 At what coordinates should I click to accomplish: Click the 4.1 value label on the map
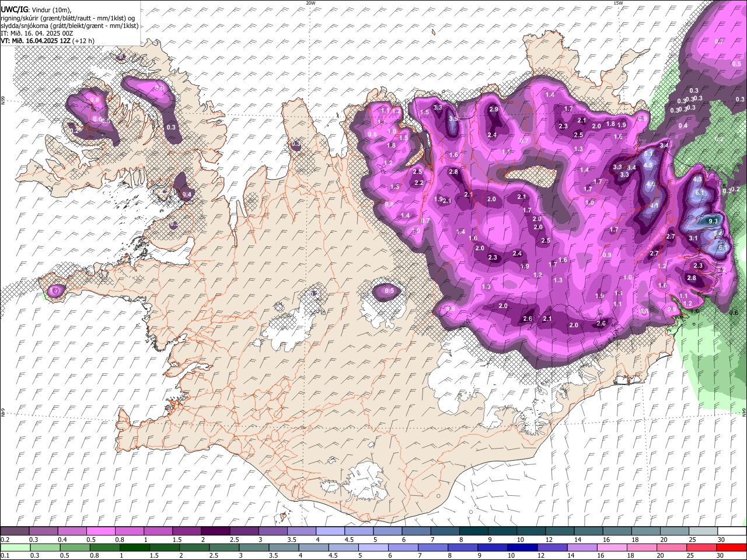click(654, 205)
